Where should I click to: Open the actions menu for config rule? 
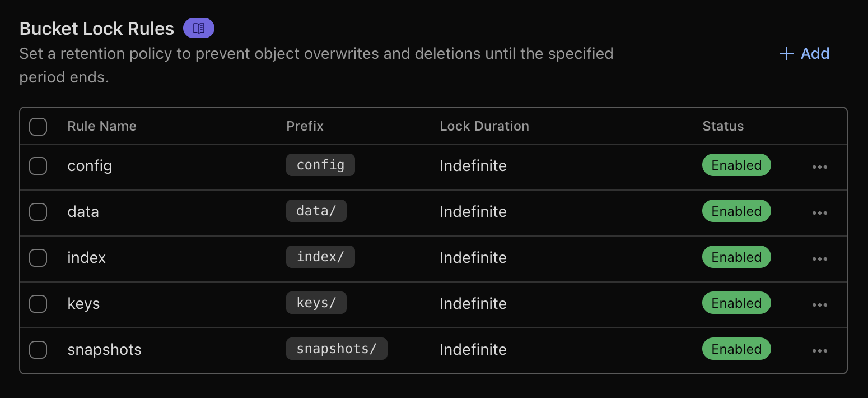pos(820,166)
